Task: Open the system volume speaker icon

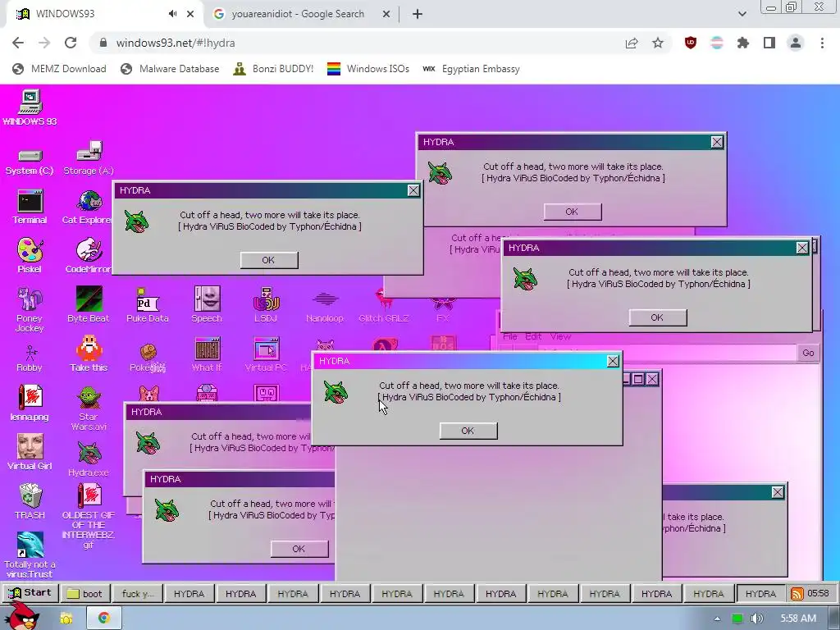Action: coord(757,619)
